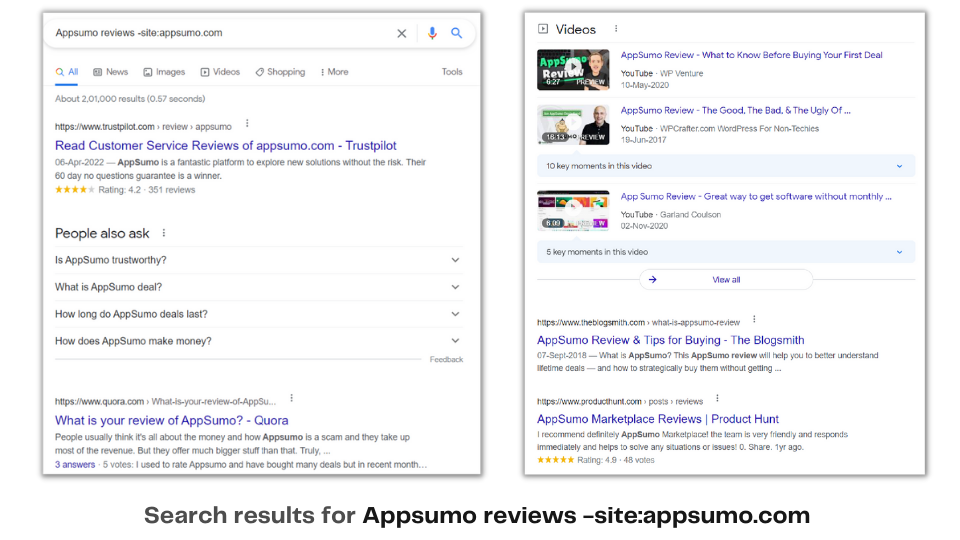Open People also ask options menu

point(163,233)
